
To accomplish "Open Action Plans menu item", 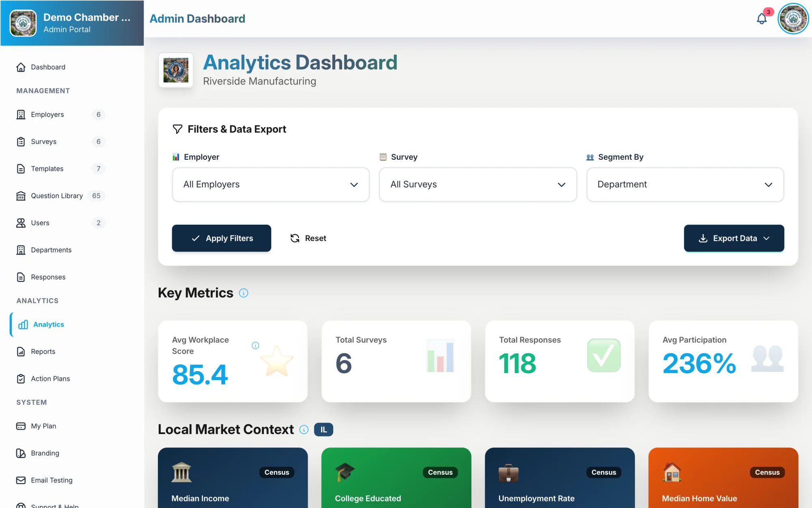I will [50, 379].
